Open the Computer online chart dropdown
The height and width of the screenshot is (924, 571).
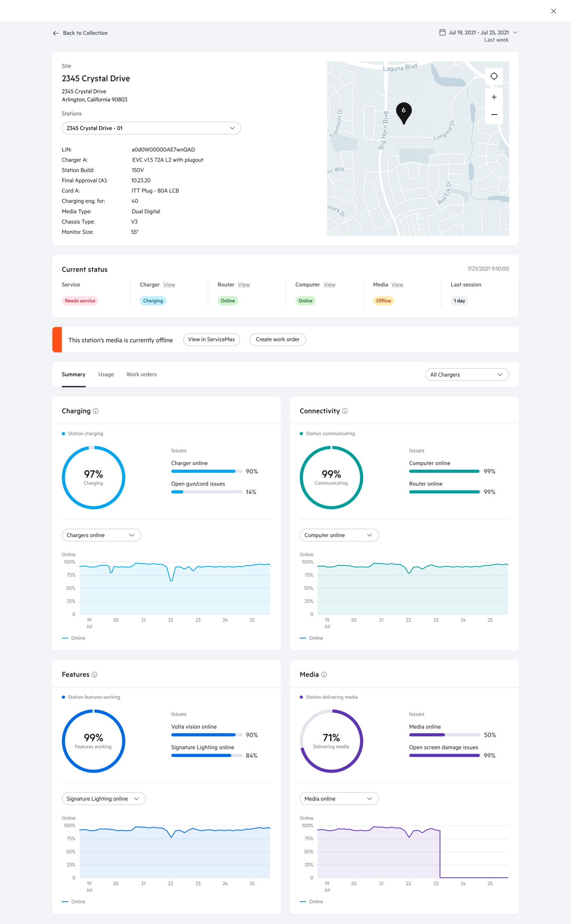tap(339, 535)
